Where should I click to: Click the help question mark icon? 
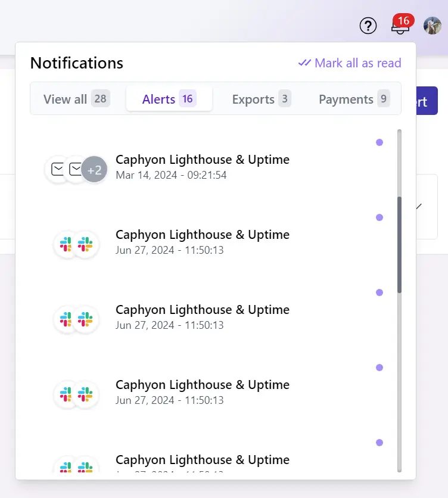click(x=368, y=26)
